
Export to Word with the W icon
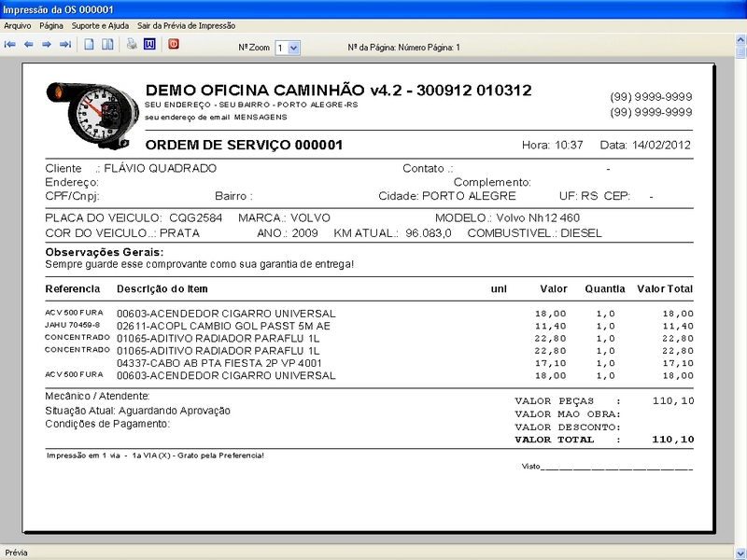[x=149, y=44]
